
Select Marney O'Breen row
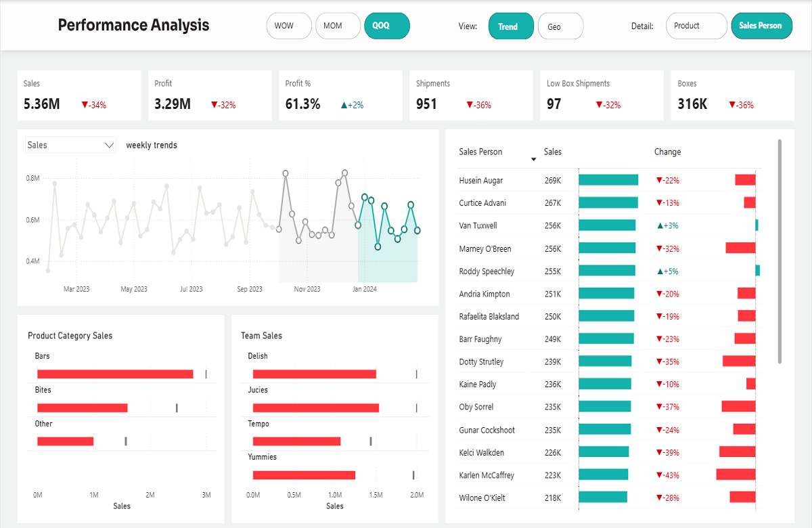pyautogui.click(x=609, y=248)
